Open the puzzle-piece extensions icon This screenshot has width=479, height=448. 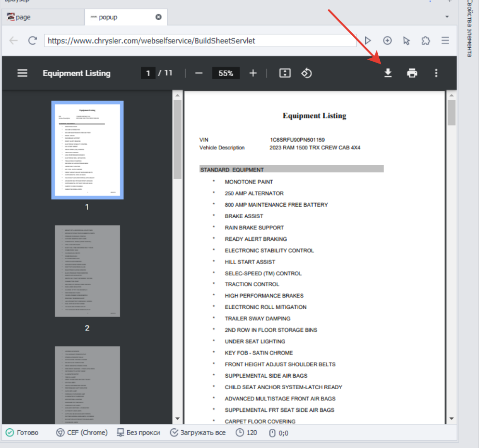[x=426, y=40]
